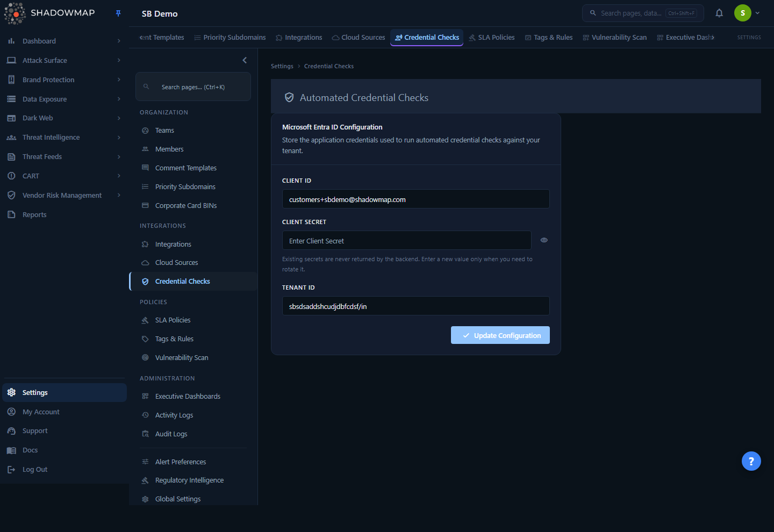This screenshot has width=774, height=532.
Task: Open Corporate Card BINs settings
Action: point(186,206)
